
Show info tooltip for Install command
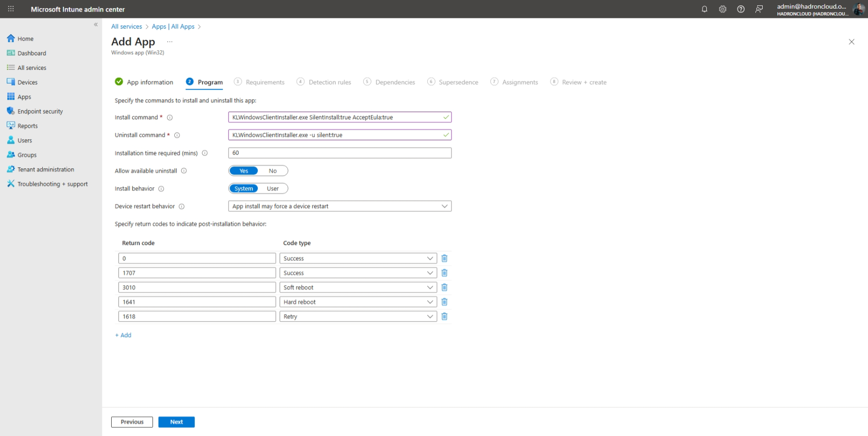coord(170,117)
